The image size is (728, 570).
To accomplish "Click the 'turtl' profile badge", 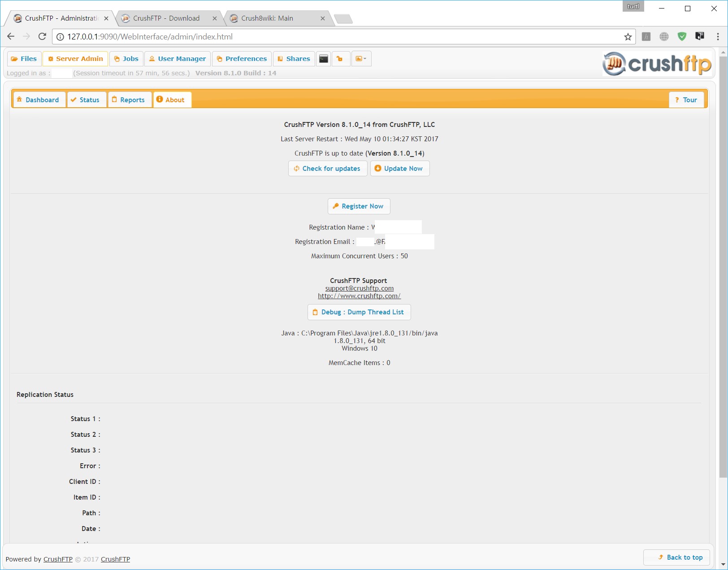I will point(633,6).
